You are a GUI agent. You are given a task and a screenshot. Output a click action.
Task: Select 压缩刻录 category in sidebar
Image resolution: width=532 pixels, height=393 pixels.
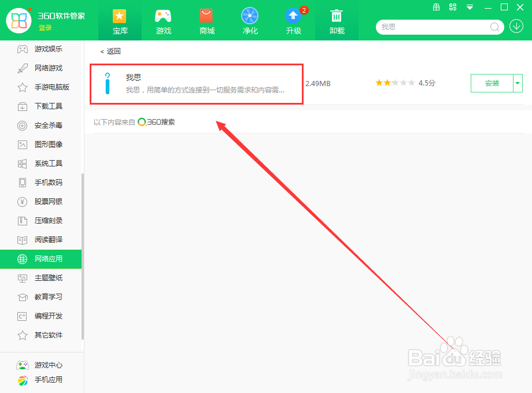click(40, 221)
